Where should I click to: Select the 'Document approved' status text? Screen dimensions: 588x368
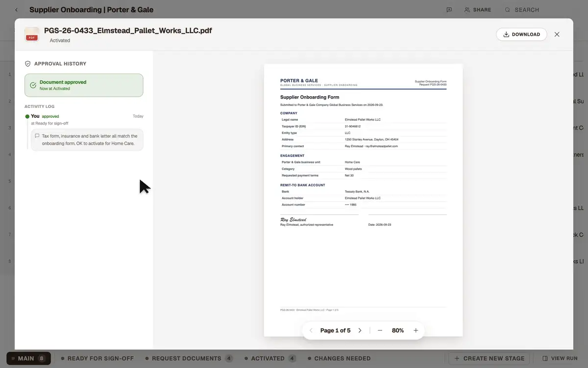tap(63, 82)
